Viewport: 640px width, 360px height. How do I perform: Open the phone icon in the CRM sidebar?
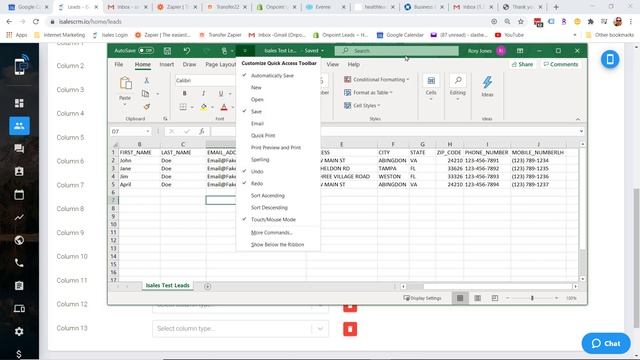click(19, 263)
